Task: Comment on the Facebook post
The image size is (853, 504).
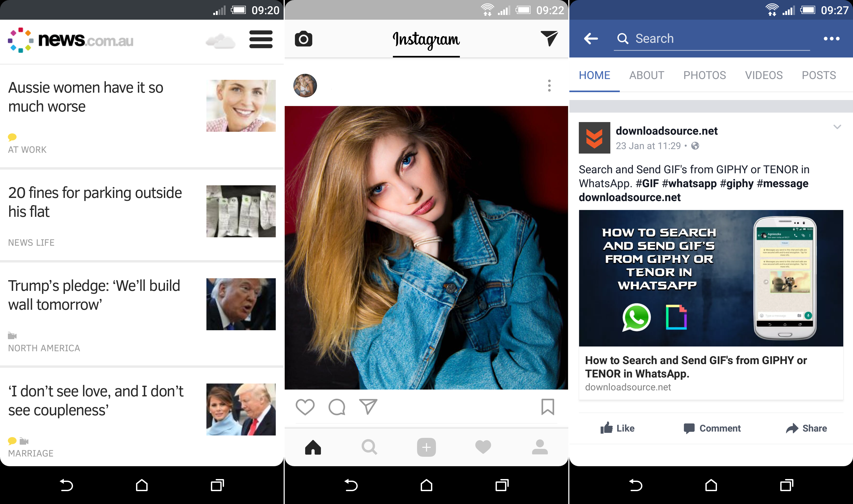Action: pos(712,428)
